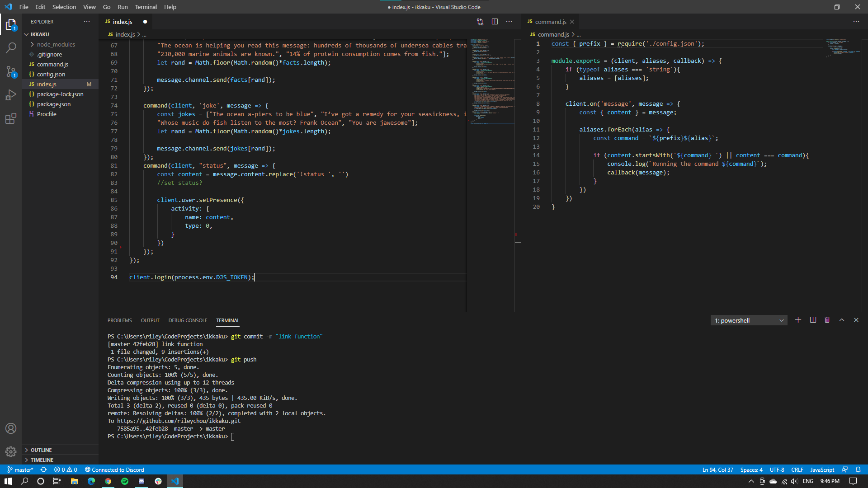The height and width of the screenshot is (488, 868).
Task: Kill terminal with the trash icon
Action: tap(827, 320)
